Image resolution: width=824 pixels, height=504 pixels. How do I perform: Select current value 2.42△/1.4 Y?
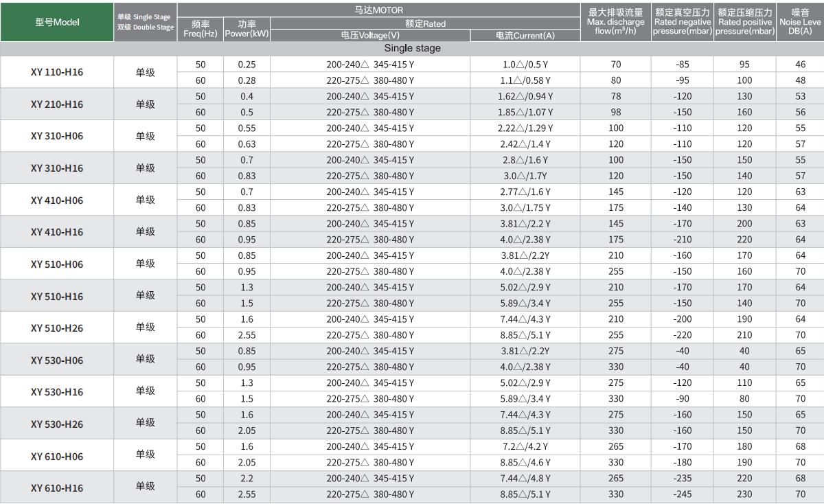coord(525,144)
